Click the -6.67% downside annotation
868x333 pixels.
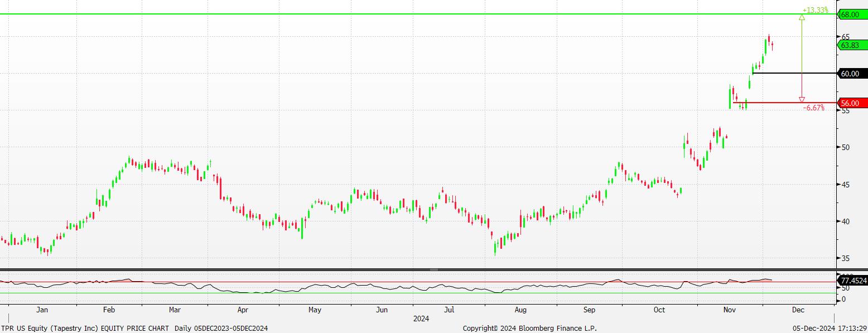(813, 108)
